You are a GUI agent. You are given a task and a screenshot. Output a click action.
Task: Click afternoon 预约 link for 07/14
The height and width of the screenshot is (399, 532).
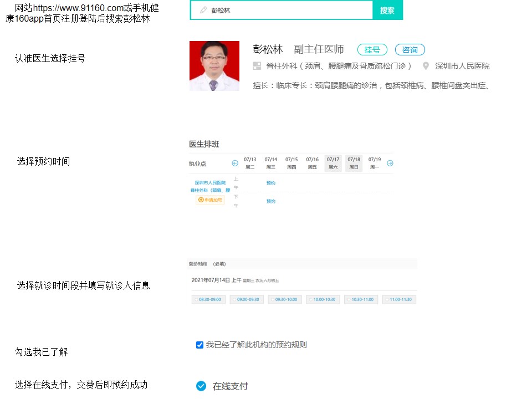(271, 202)
